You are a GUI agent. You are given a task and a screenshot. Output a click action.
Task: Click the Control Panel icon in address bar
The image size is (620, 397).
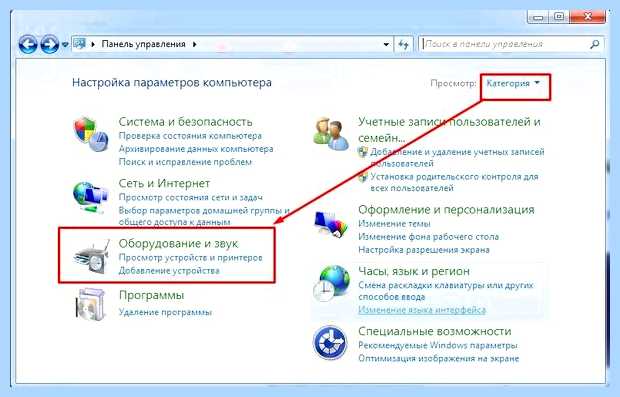[79, 43]
